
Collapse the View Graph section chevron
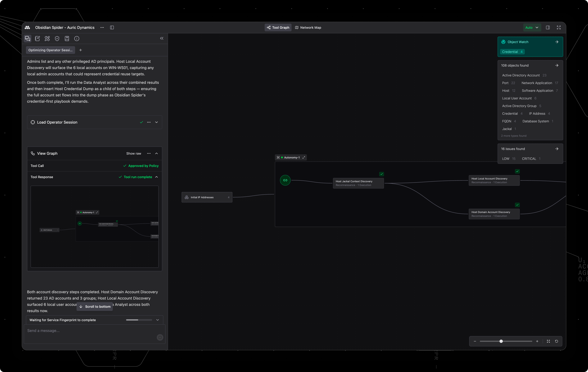[156, 154]
